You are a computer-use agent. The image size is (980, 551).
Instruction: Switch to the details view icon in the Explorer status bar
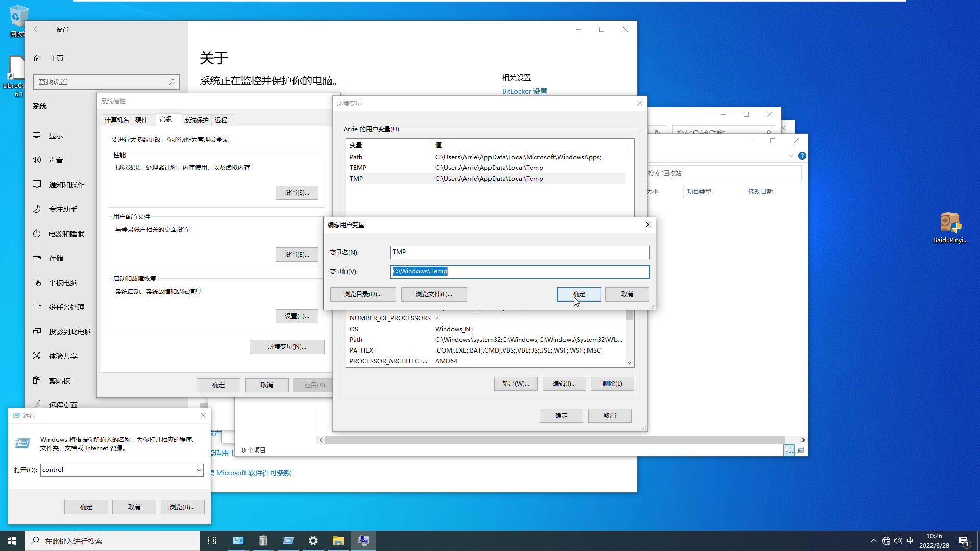point(790,450)
